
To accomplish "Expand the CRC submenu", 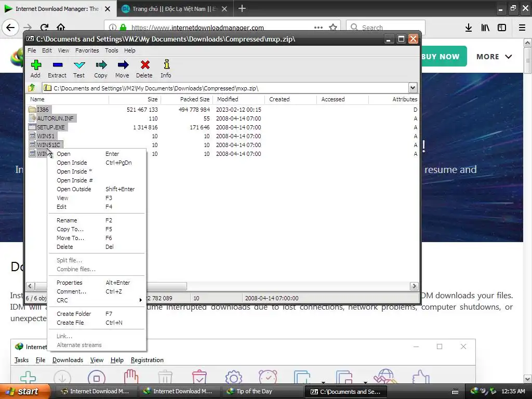I will [x=97, y=300].
